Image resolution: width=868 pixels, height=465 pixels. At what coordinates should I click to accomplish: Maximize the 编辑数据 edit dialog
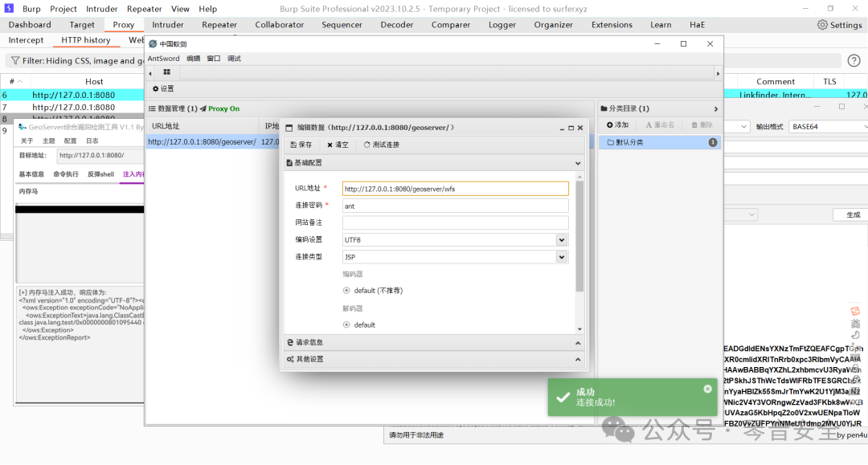[x=571, y=128]
